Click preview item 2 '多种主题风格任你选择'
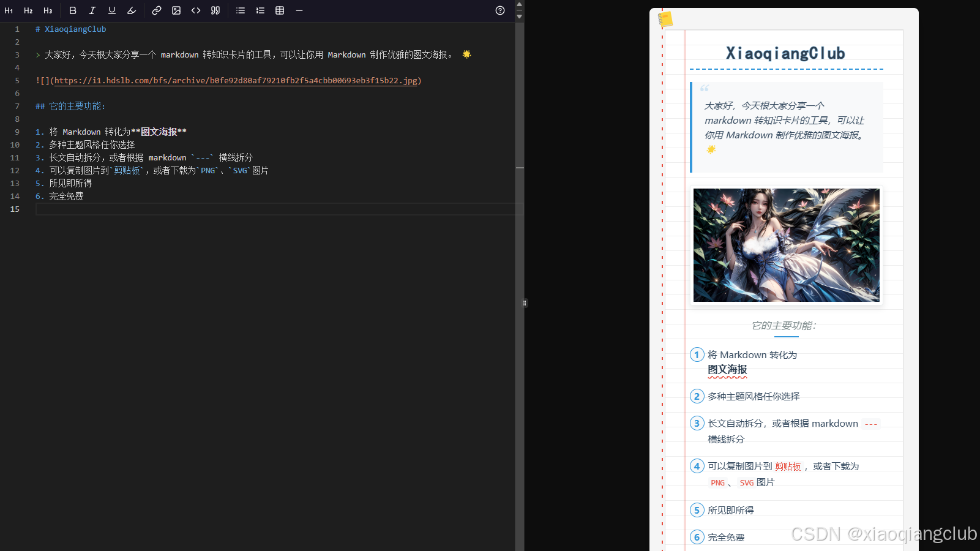 [754, 397]
